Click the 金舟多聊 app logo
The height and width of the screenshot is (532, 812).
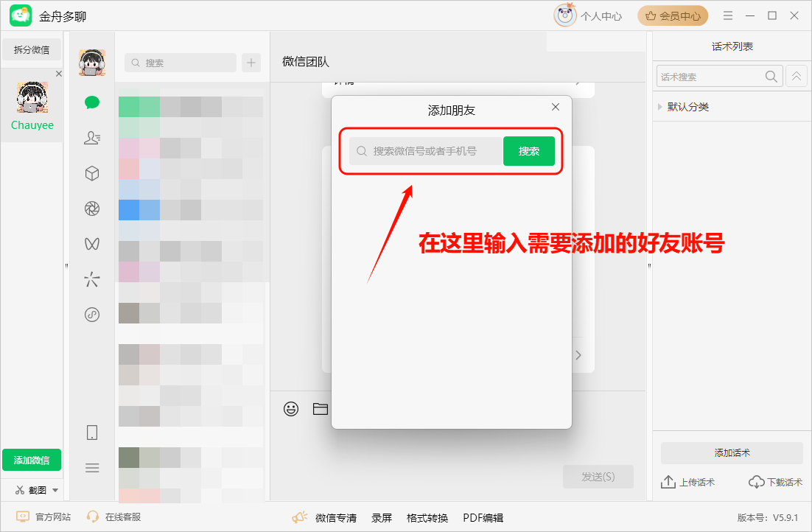(x=21, y=16)
